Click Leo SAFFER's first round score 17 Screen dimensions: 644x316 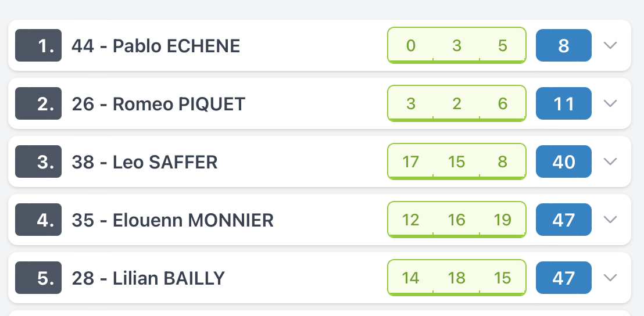tap(410, 161)
